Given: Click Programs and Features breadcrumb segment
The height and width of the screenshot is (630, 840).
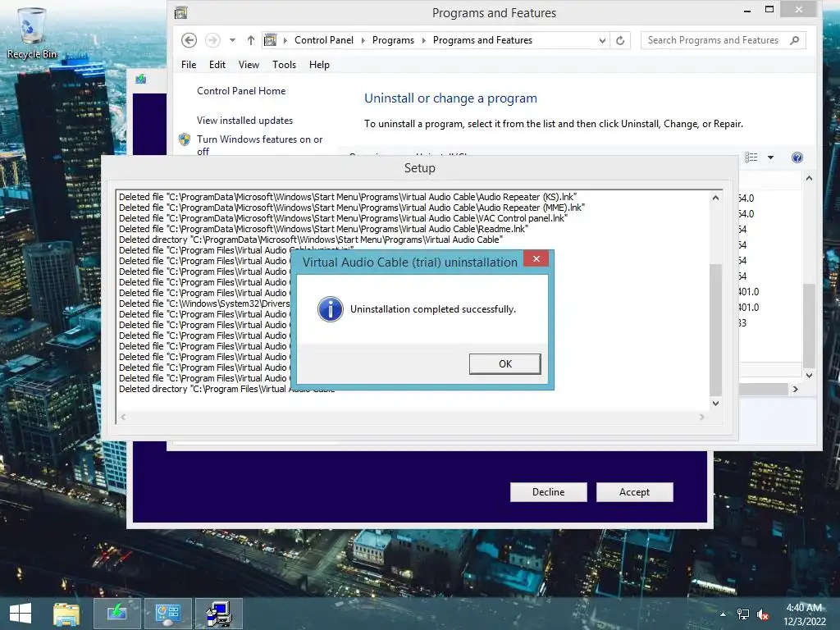Looking at the screenshot, I should pos(482,40).
